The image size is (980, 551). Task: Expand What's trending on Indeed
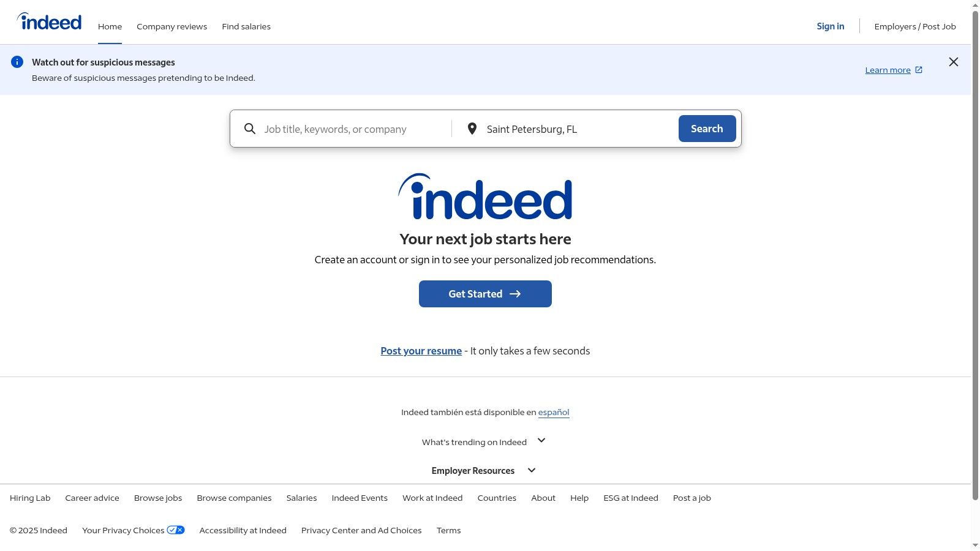[540, 440]
